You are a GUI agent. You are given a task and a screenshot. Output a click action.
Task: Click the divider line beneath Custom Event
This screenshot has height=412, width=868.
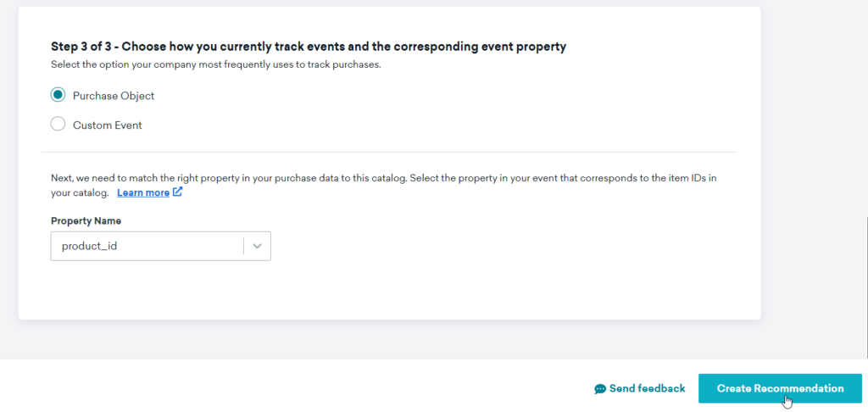coord(389,152)
